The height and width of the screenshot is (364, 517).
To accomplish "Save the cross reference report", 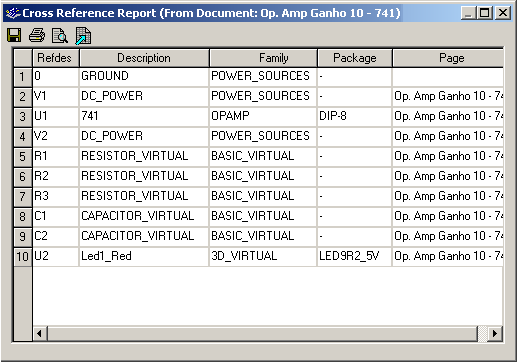I will click(x=14, y=35).
